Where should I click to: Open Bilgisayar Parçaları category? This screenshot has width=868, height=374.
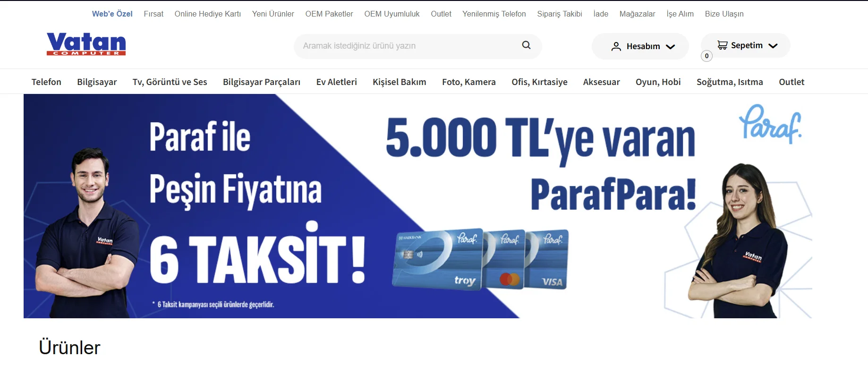[x=262, y=82]
